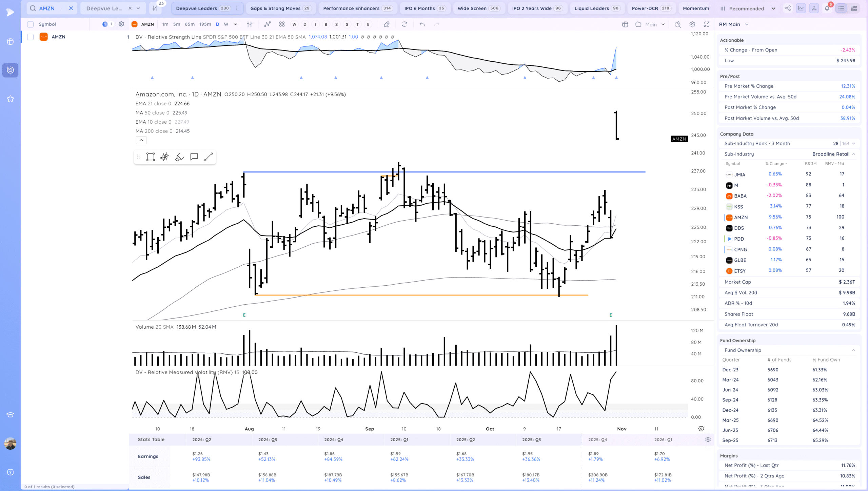Click the refresh chart icon
The image size is (868, 491).
(x=405, y=24)
